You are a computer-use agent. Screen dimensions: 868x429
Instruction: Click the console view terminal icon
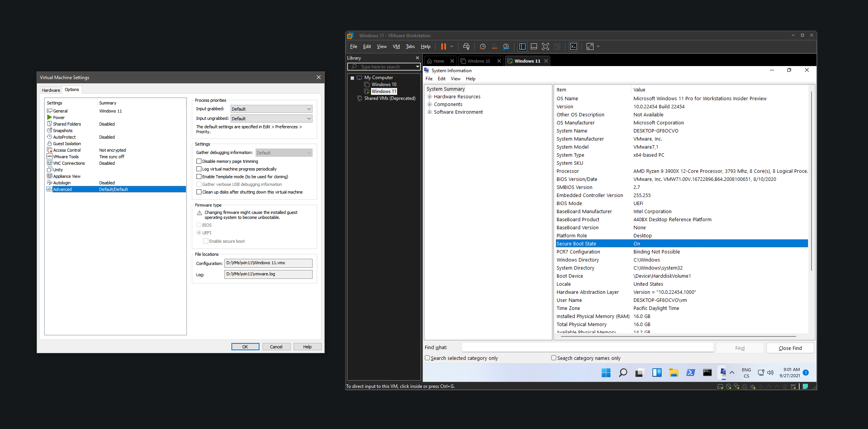click(x=573, y=46)
